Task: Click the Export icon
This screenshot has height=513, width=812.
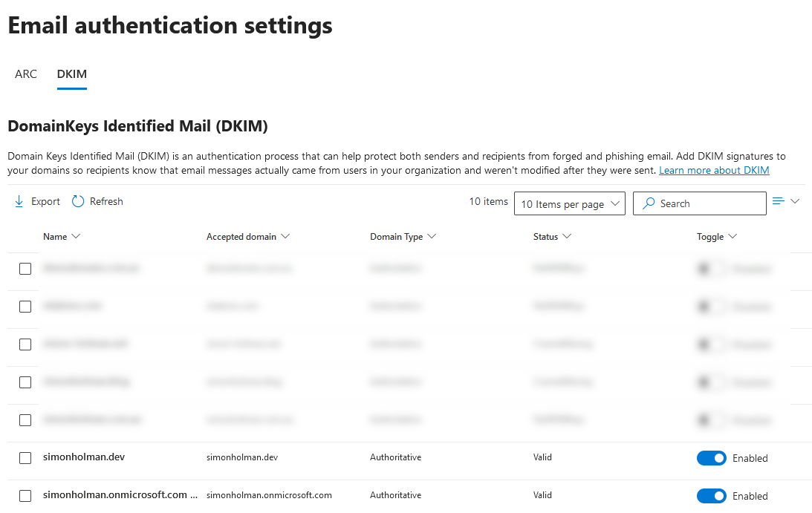Action: point(18,200)
